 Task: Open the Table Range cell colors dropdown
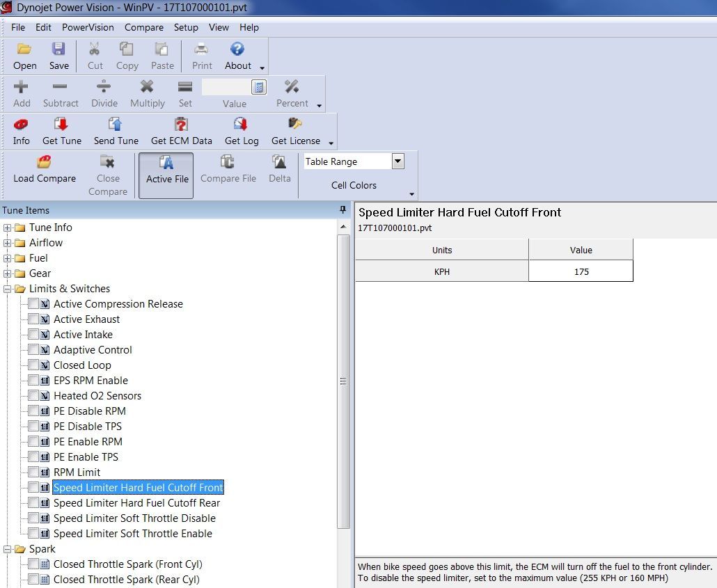(x=397, y=161)
